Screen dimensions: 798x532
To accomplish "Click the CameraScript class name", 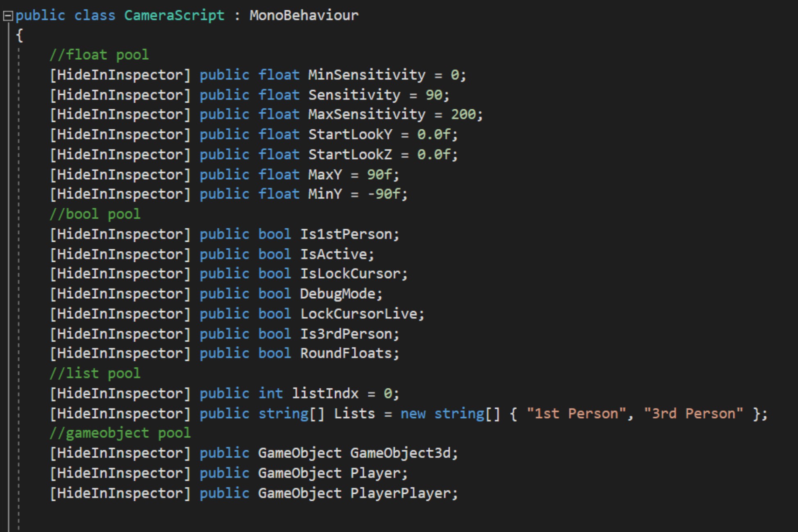I will [x=174, y=16].
